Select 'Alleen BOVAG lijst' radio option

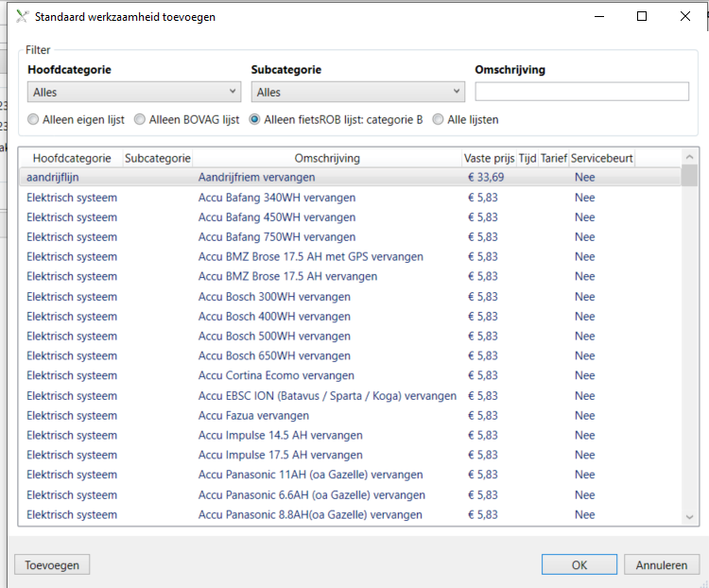click(140, 120)
